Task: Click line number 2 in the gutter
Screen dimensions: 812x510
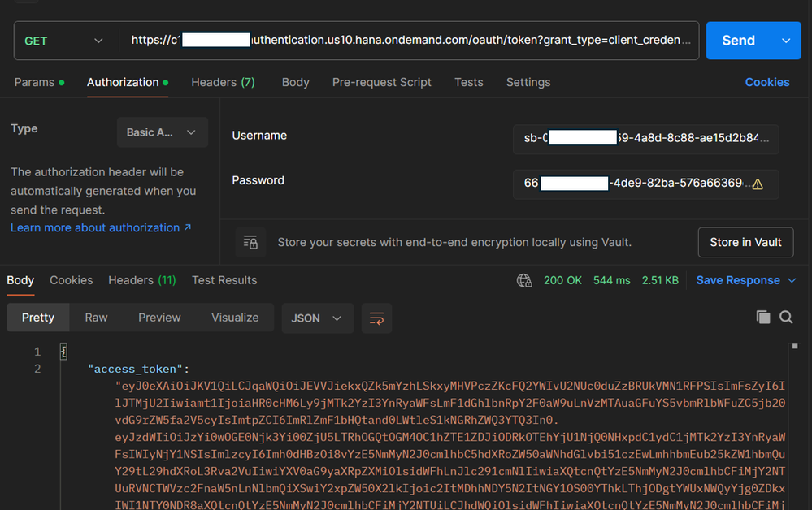Action: (37, 369)
